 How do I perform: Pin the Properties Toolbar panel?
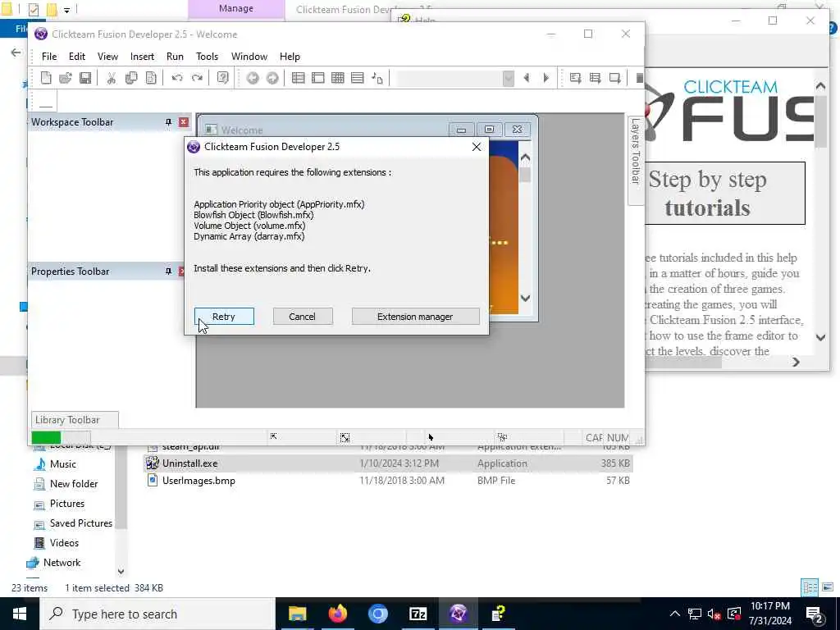168,272
